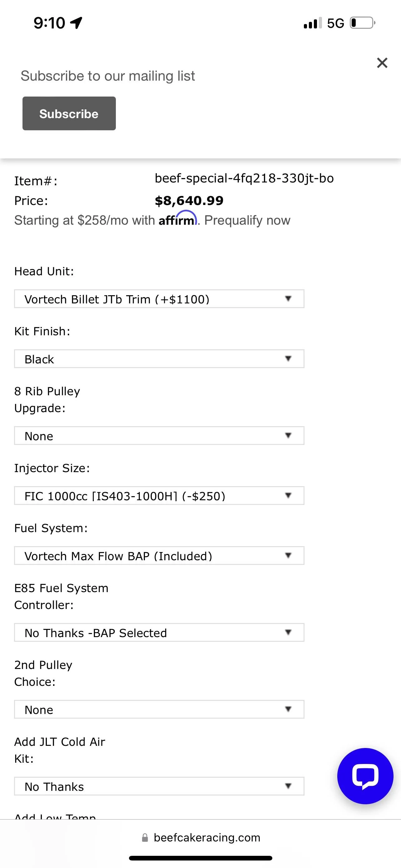Image resolution: width=401 pixels, height=868 pixels.
Task: Tap the lock icon beside beefcakeracing.com
Action: [x=145, y=838]
